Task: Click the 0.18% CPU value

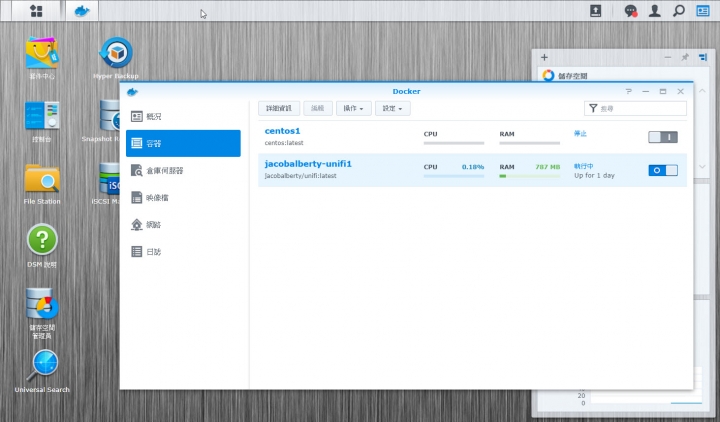Action: pos(473,167)
